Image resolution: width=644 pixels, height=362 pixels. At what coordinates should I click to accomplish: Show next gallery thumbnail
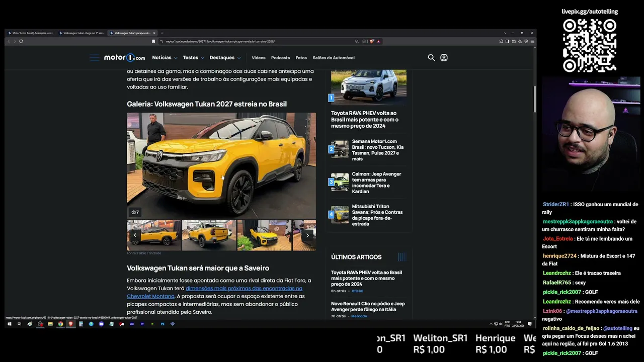pyautogui.click(x=307, y=235)
